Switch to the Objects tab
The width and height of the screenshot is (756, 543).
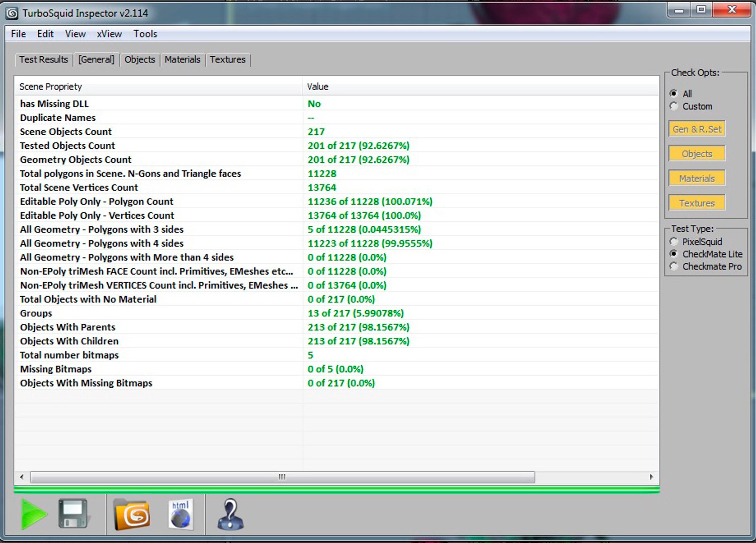click(x=140, y=59)
